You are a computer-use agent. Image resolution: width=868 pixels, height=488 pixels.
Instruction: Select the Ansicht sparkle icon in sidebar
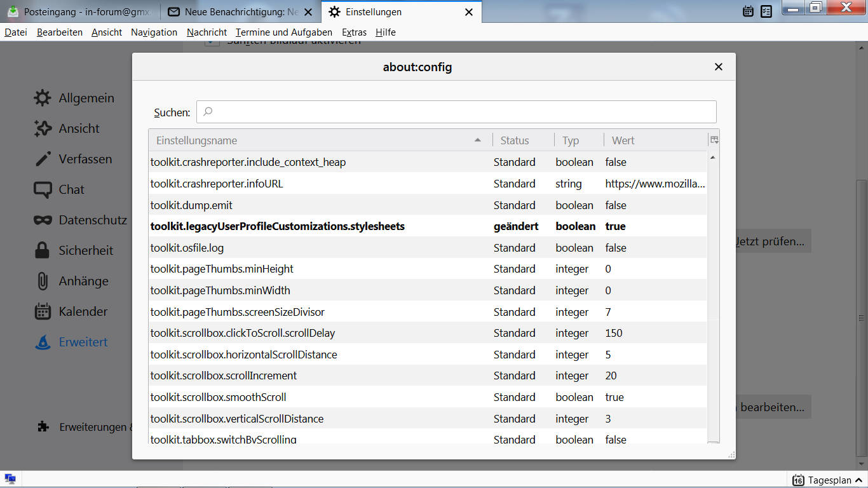tap(43, 128)
